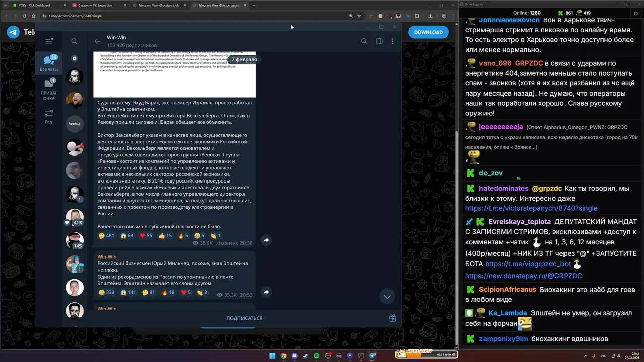Open Spotify from the taskbar
Screen dimensions: 644x362
316,356
